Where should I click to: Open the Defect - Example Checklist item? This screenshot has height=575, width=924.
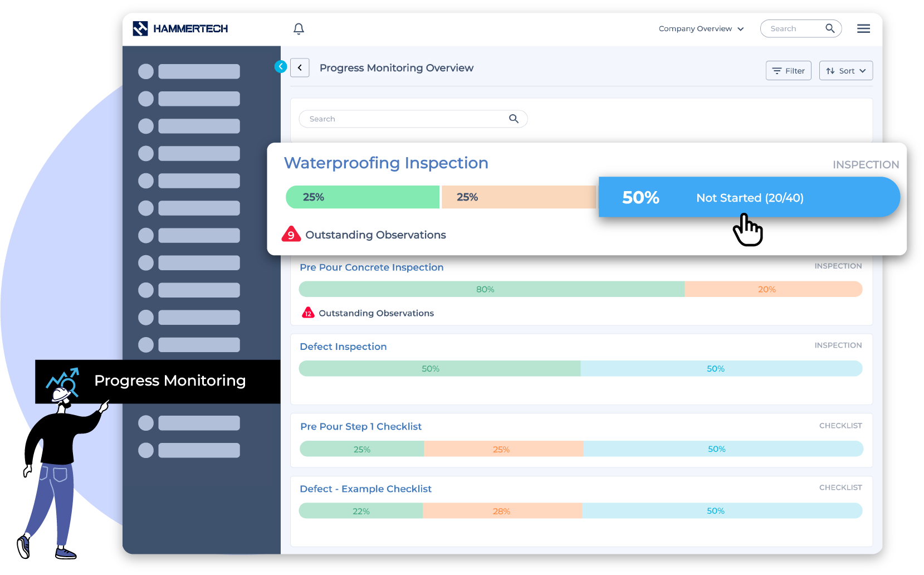(365, 489)
